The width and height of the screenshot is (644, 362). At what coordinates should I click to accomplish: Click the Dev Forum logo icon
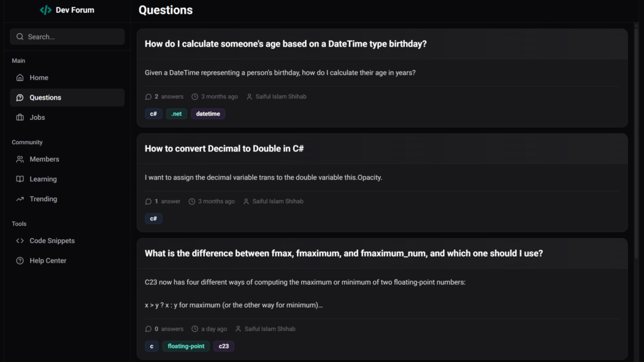coord(45,9)
